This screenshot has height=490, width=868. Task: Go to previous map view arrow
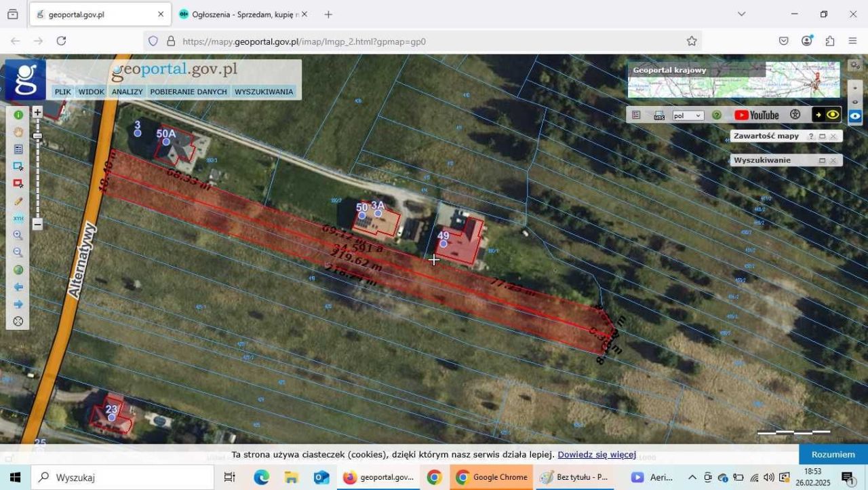18,287
